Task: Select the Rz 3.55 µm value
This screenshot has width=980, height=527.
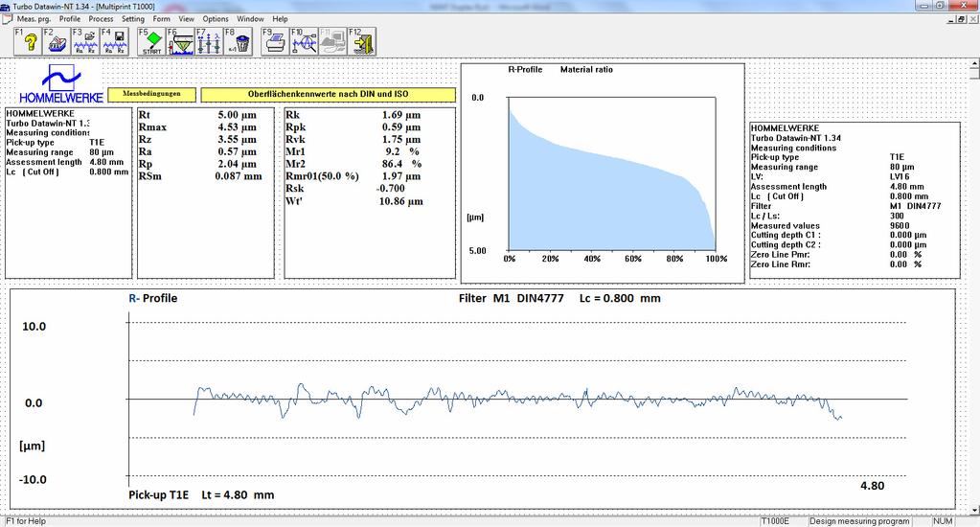Action: [x=237, y=139]
